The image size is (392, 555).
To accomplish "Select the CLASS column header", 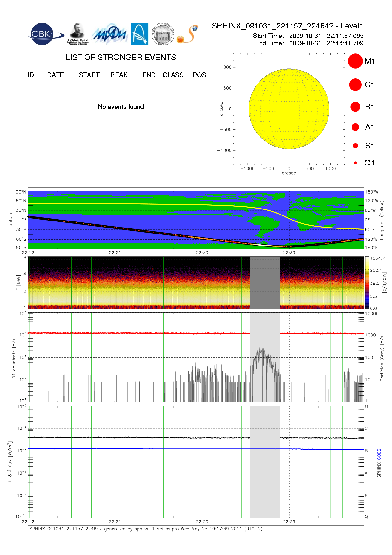I will point(173,75).
